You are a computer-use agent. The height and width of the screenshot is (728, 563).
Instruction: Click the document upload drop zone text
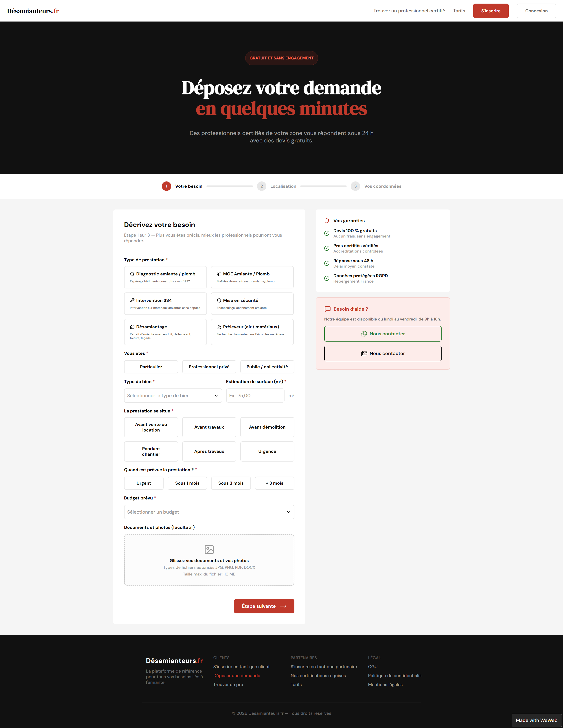(x=209, y=561)
